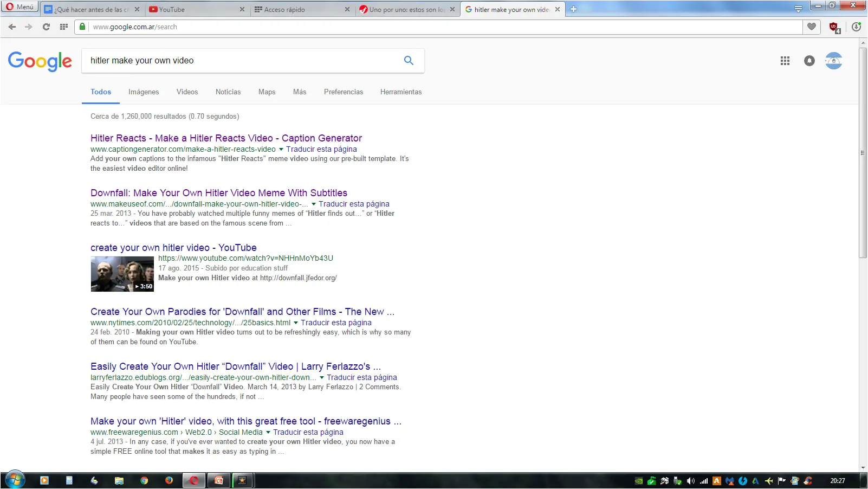Add page to bookmarks with heart icon
Image resolution: width=868 pixels, height=489 pixels.
[x=811, y=27]
